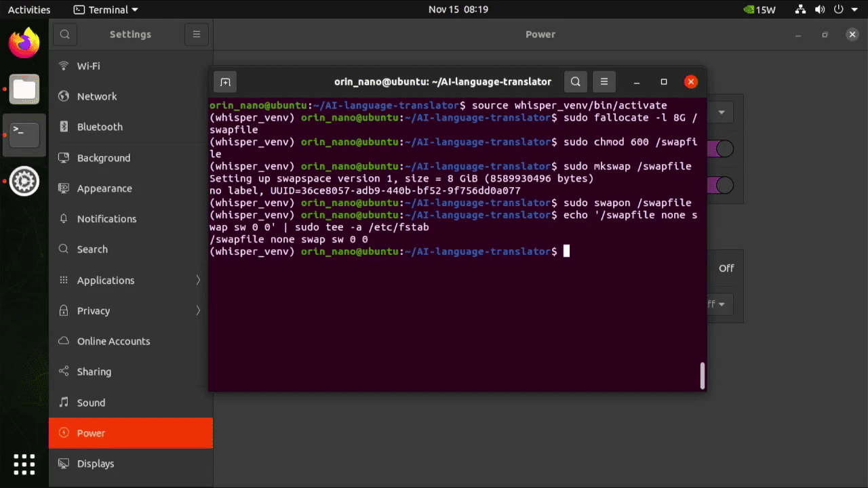Open Sound settings from the sidebar

coord(91,403)
